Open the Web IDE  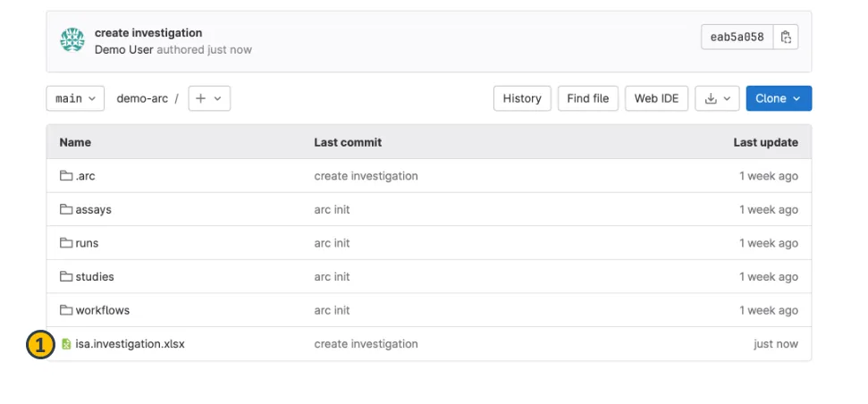click(x=656, y=98)
